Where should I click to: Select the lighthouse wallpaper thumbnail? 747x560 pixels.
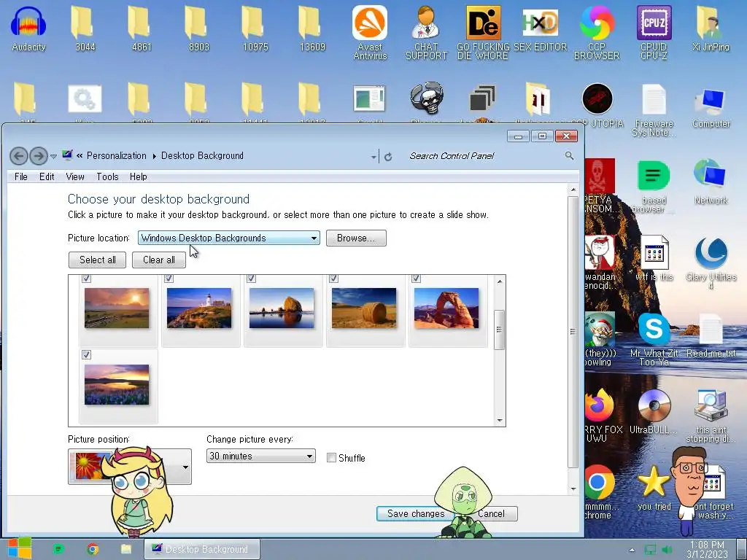pos(199,308)
